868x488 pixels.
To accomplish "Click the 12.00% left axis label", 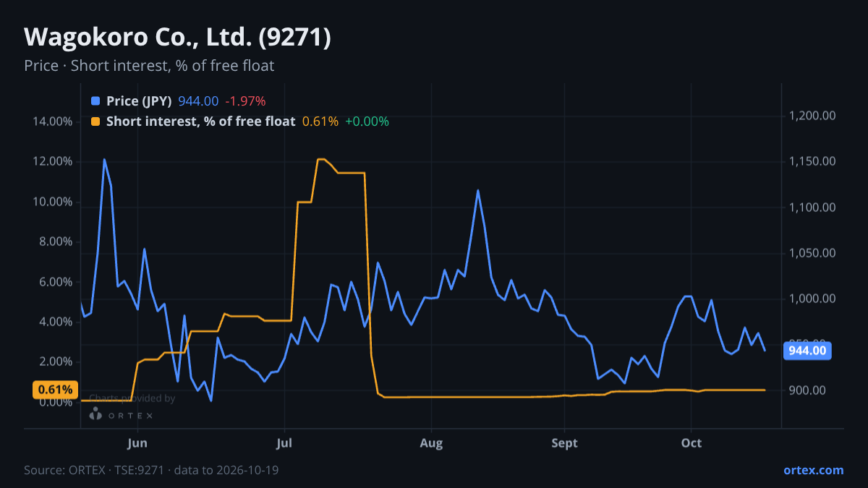I will tap(53, 161).
